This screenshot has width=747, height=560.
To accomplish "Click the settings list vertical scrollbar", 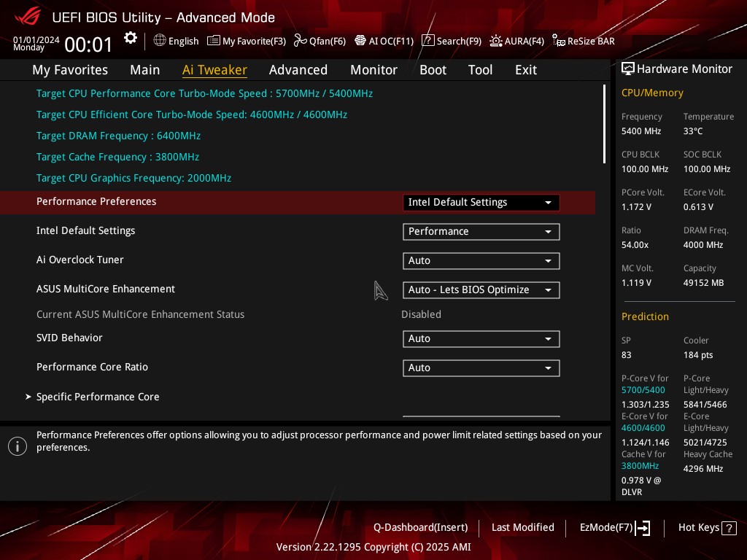I will [x=604, y=124].
